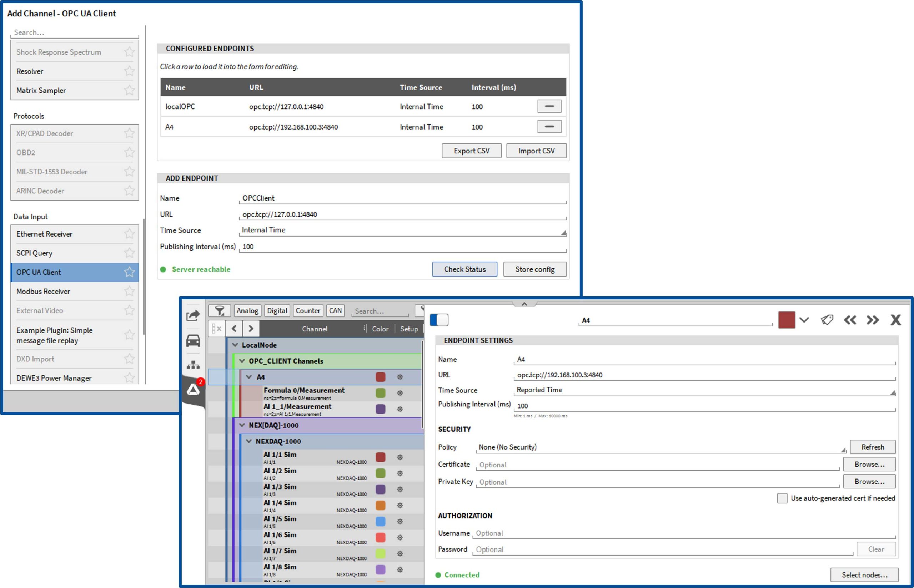Image resolution: width=914 pixels, height=588 pixels.
Task: Star the Matrix Sampler module
Action: (x=130, y=90)
